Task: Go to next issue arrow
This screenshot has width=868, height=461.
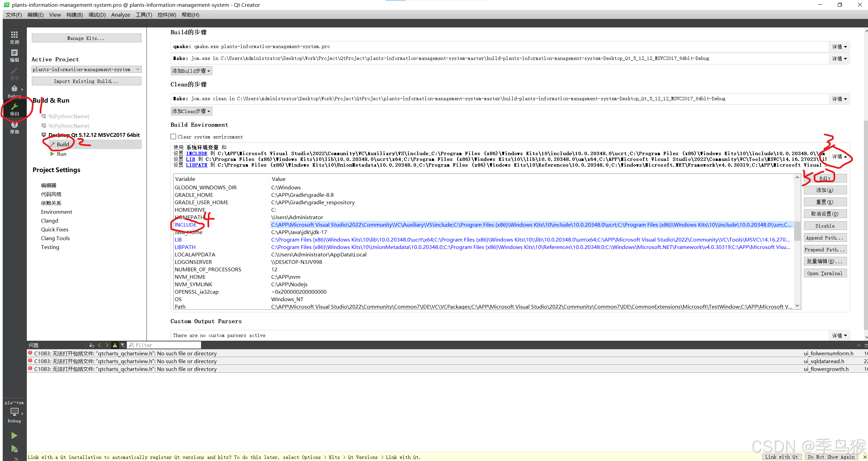Action: pyautogui.click(x=107, y=345)
